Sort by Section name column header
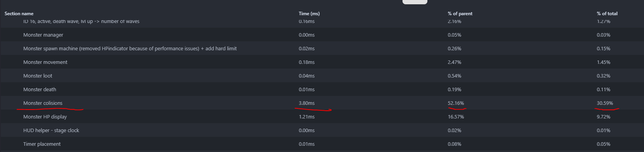644x152 pixels. point(19,14)
